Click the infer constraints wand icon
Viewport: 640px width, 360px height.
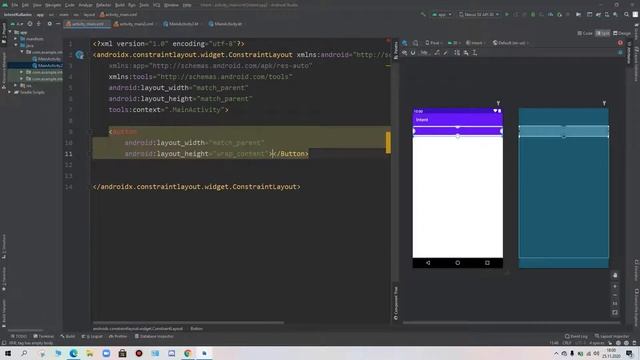tap(446, 53)
